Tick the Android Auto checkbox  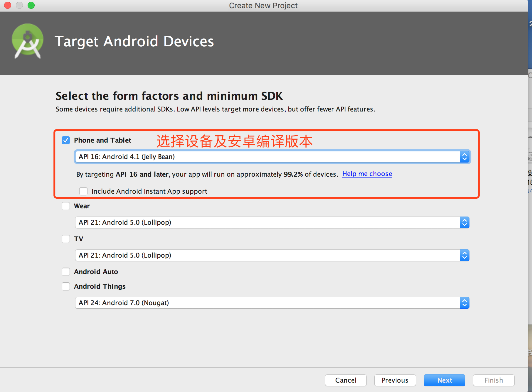click(66, 272)
